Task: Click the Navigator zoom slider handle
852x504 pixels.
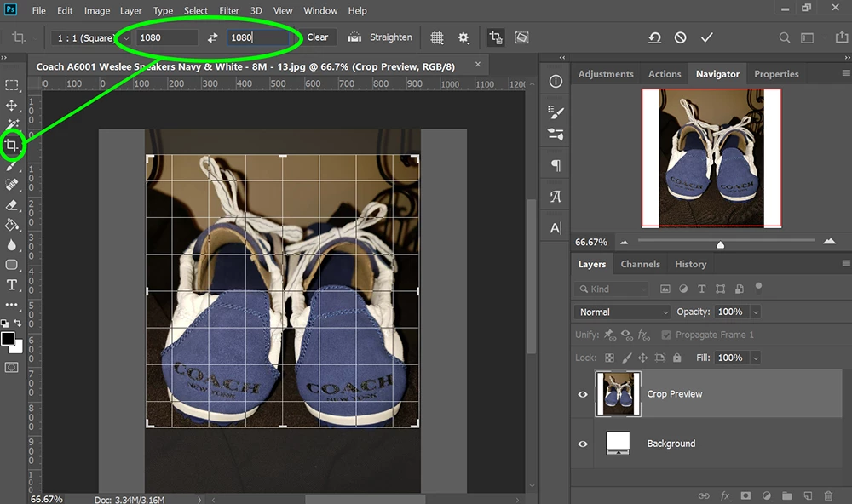Action: 720,244
